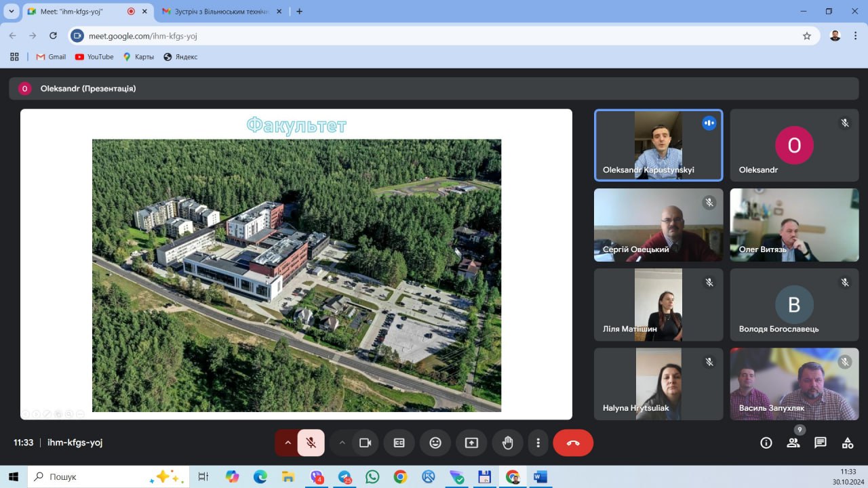Open the Chrome tab search dropdown
The width and height of the screenshot is (868, 488).
(12, 12)
